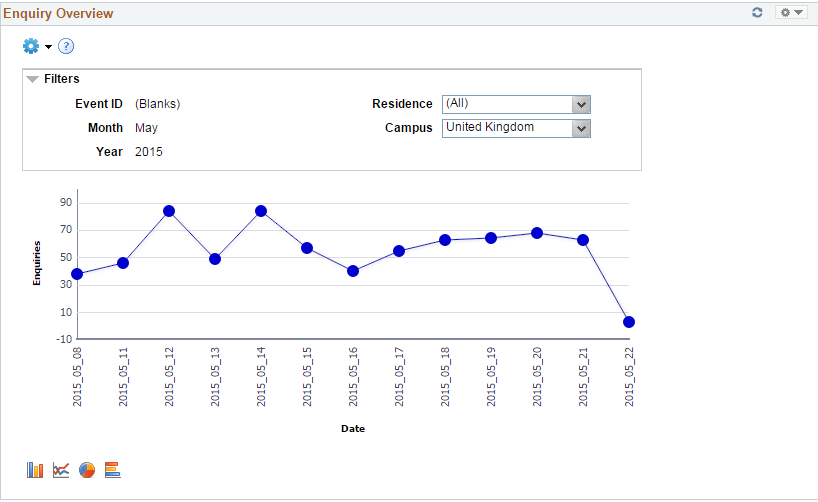The height and width of the screenshot is (502, 818).
Task: Open the Residence dropdown
Action: coord(581,105)
